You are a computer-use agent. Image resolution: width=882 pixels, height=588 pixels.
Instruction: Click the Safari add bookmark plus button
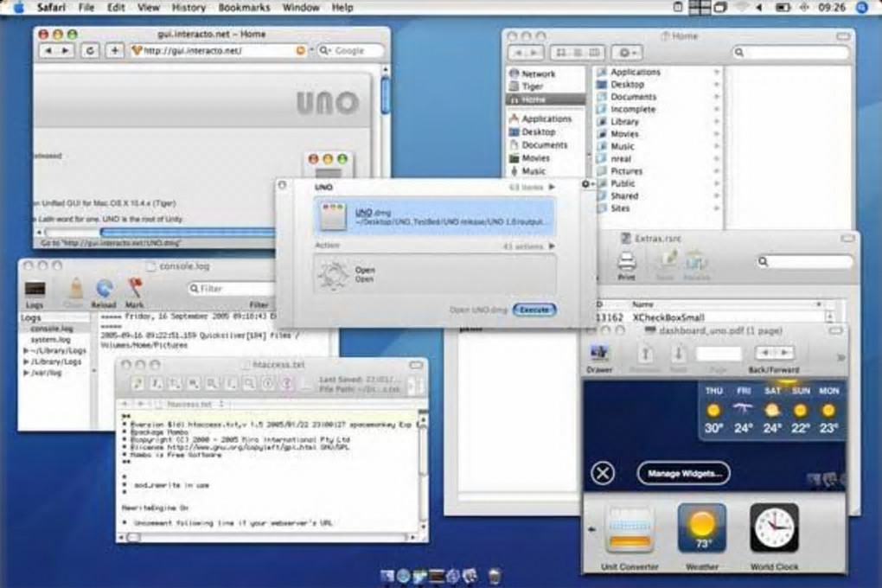115,51
